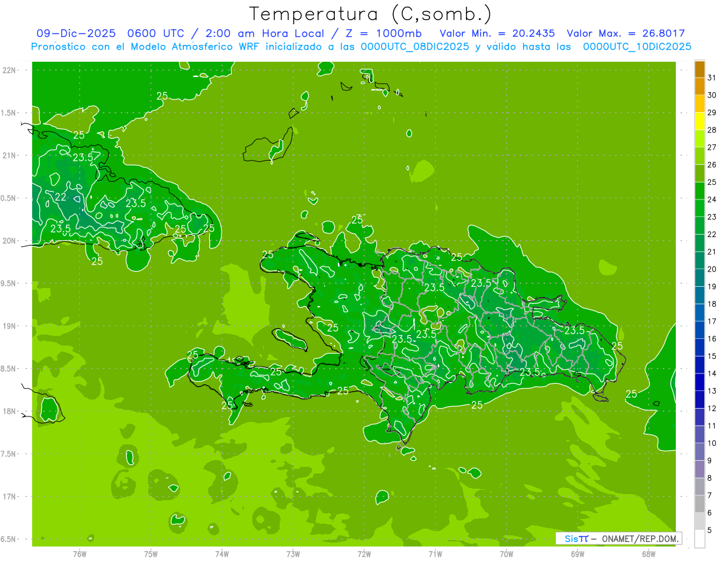Click the '20' value on the color scale
This screenshot has height=562, width=728.
point(712,269)
